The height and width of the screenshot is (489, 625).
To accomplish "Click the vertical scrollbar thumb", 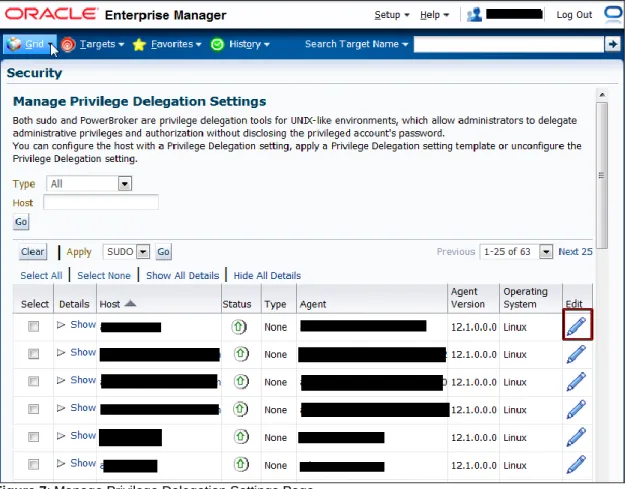I will pos(602,175).
